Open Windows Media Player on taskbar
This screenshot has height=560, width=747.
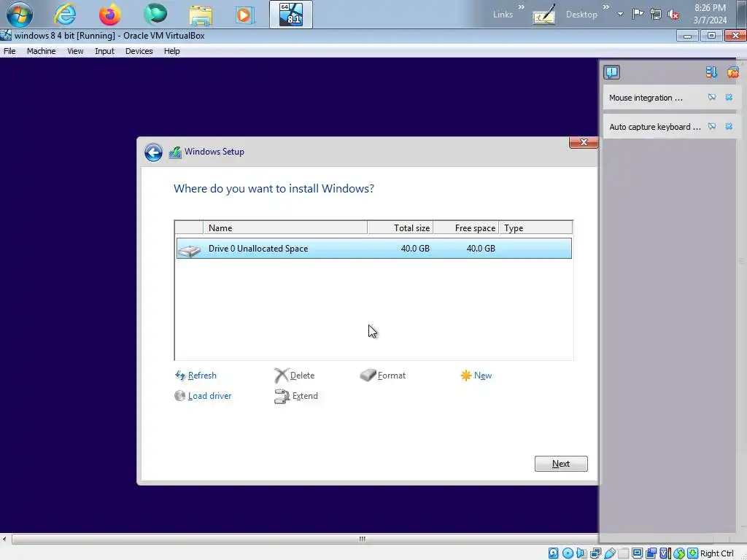(245, 15)
